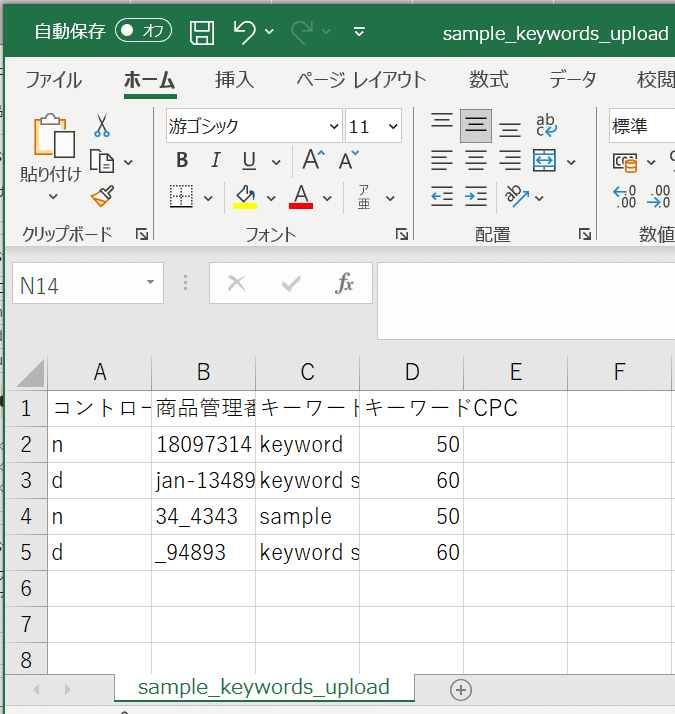Open the Font Color palette arrow
The image size is (675, 714).
pos(327,198)
